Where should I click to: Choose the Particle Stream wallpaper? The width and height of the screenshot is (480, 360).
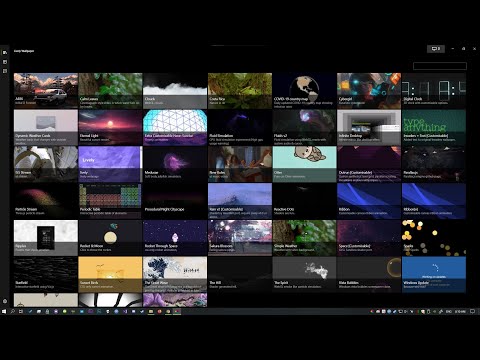46,201
